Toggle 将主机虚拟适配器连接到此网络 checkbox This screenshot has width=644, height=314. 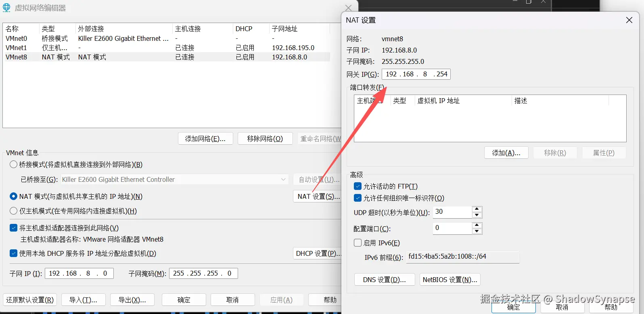13,228
